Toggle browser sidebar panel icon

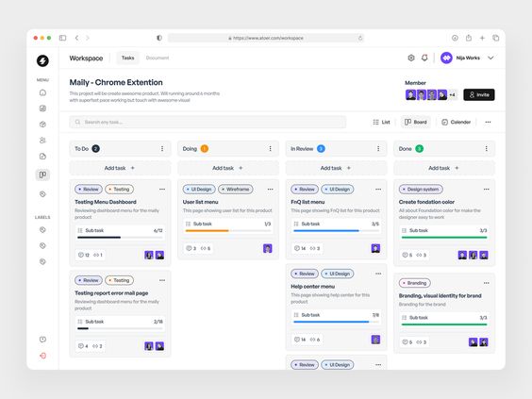(x=63, y=38)
